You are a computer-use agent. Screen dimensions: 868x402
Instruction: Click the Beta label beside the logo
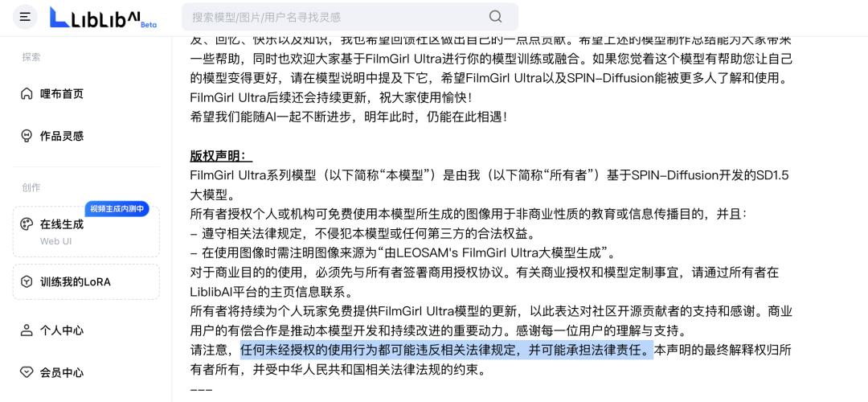point(149,25)
